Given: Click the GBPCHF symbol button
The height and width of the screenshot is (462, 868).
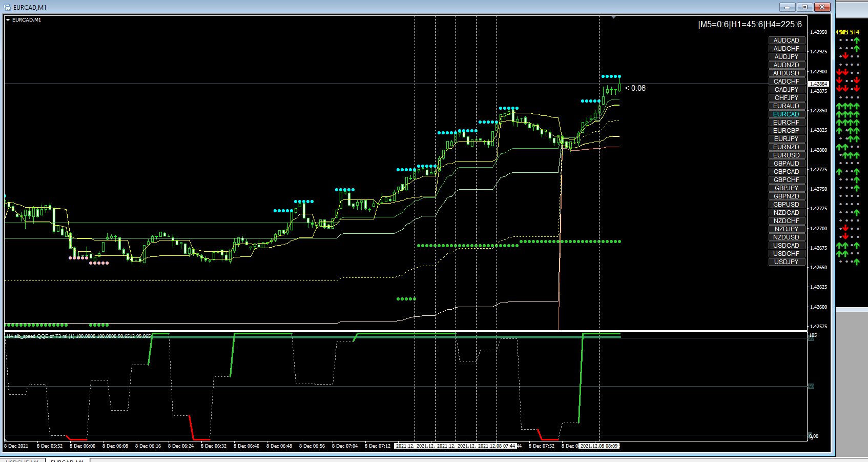Looking at the screenshot, I should (x=787, y=180).
